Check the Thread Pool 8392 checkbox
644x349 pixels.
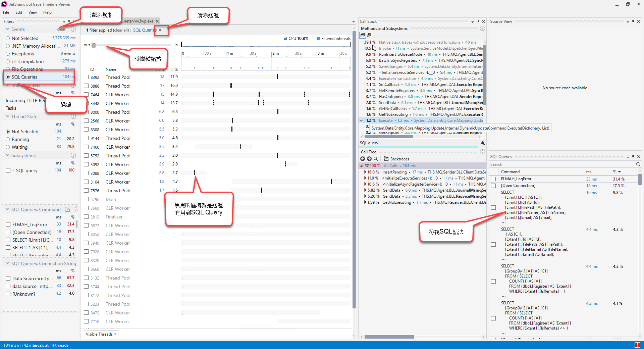coord(86,77)
